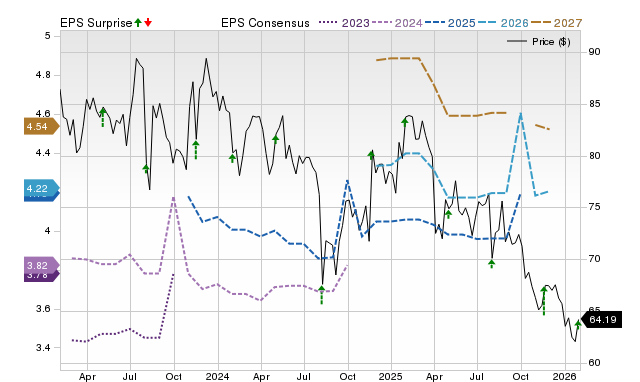Click the 64.19 current price label
Viewport: 640px width, 382px height.
coord(601,320)
